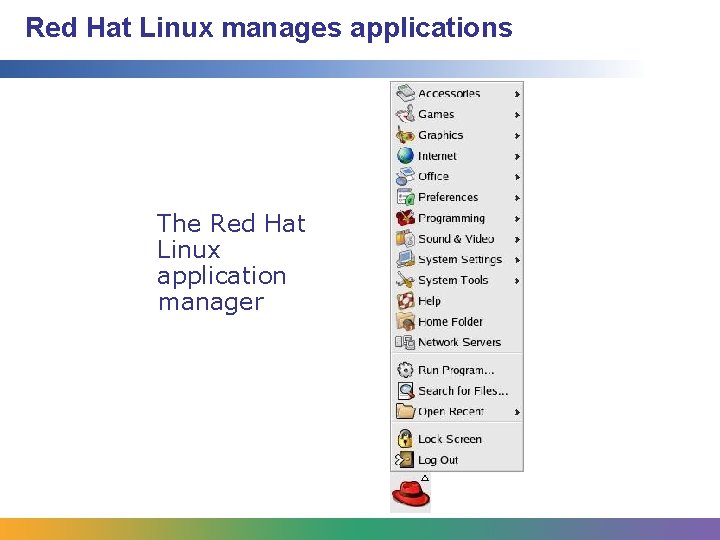The image size is (720, 540).
Task: Select Search for Files... entry
Action: click(x=457, y=391)
